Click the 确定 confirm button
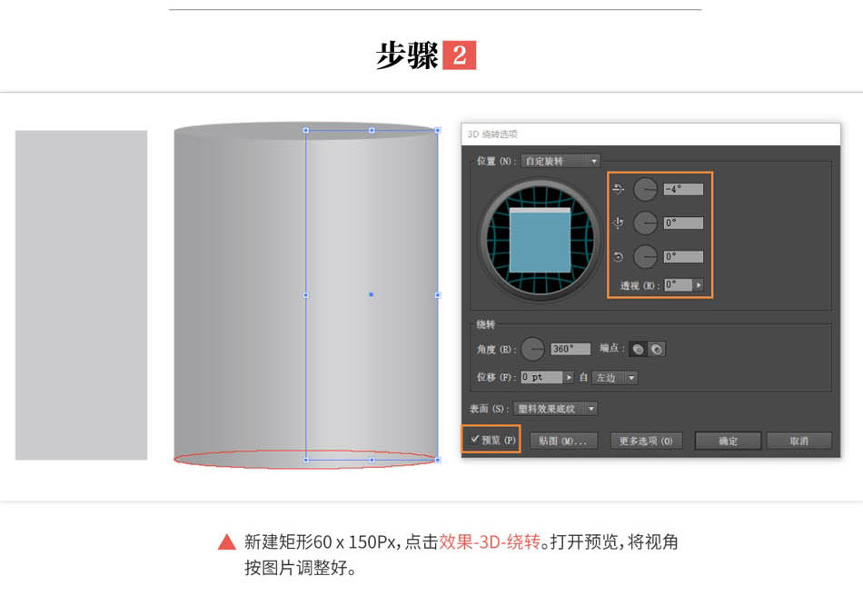863x616 pixels. (728, 441)
